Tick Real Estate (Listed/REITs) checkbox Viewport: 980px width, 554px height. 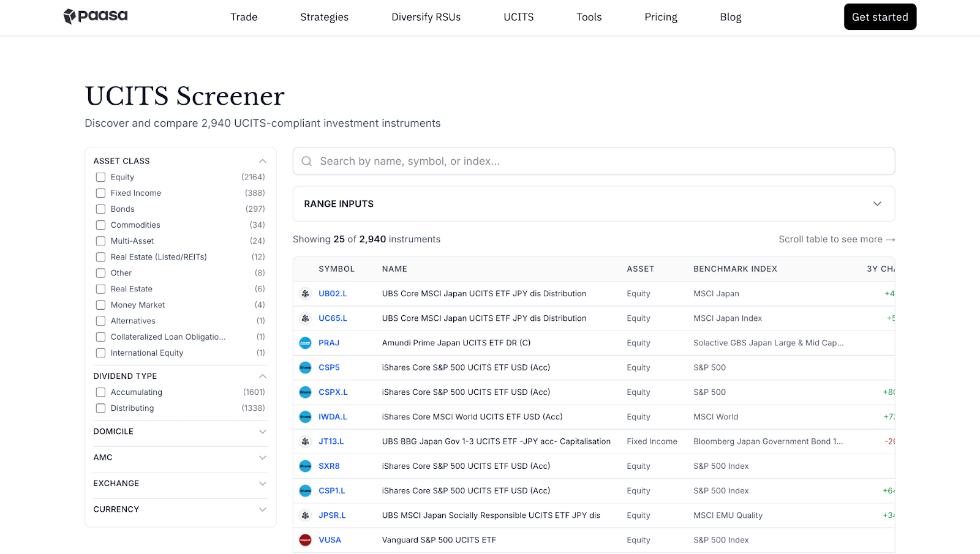click(x=100, y=257)
